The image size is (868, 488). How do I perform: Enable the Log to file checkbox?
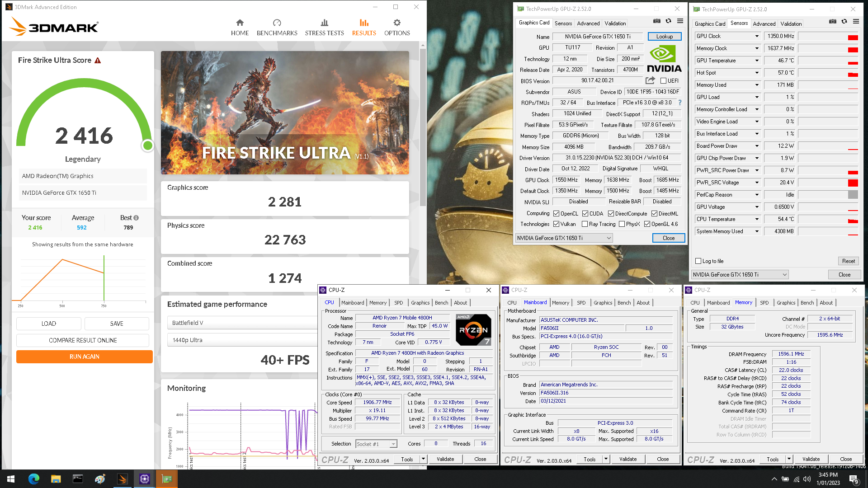pos(698,261)
